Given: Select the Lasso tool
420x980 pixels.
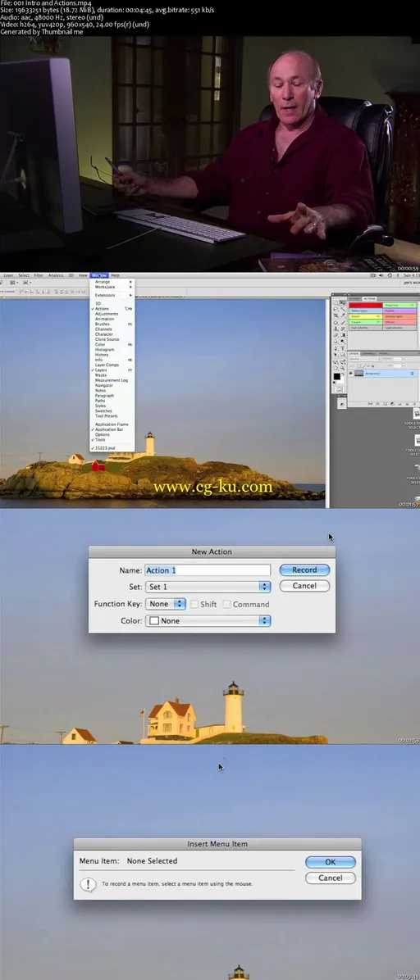Looking at the screenshot, I should point(336,309).
